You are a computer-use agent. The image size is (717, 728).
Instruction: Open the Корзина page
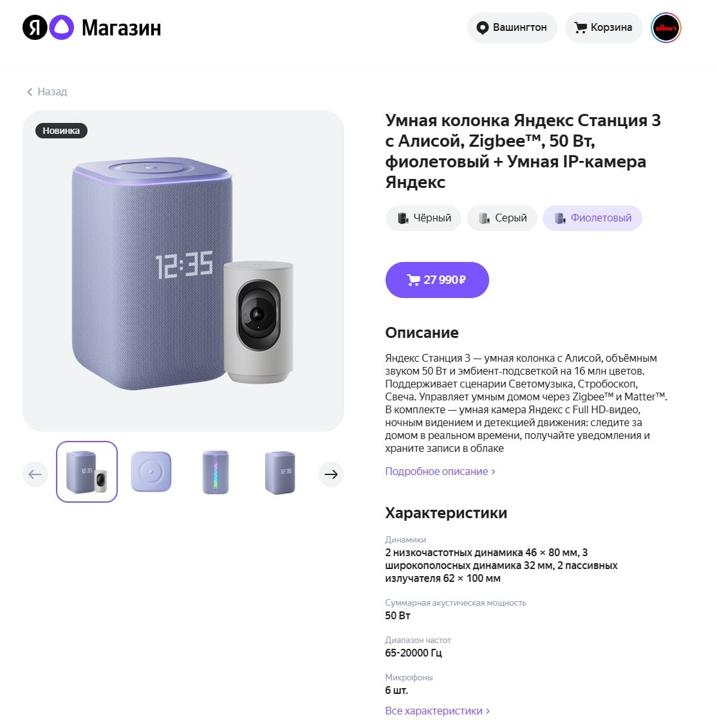(604, 28)
